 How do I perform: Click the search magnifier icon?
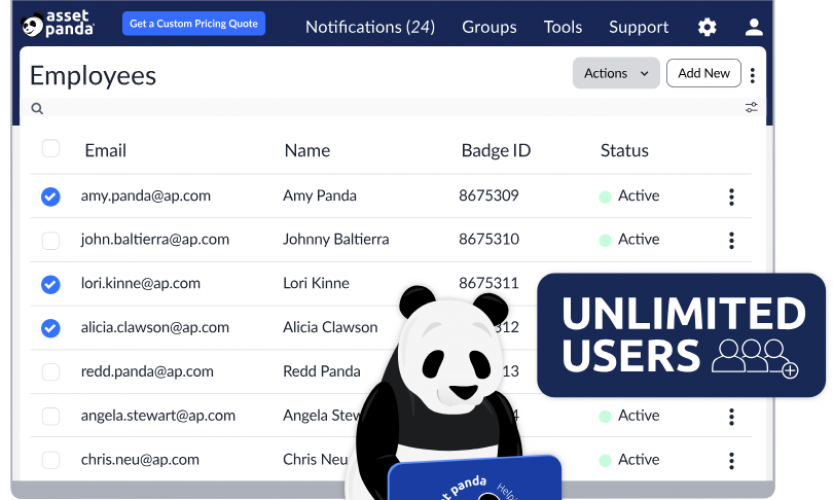click(37, 108)
